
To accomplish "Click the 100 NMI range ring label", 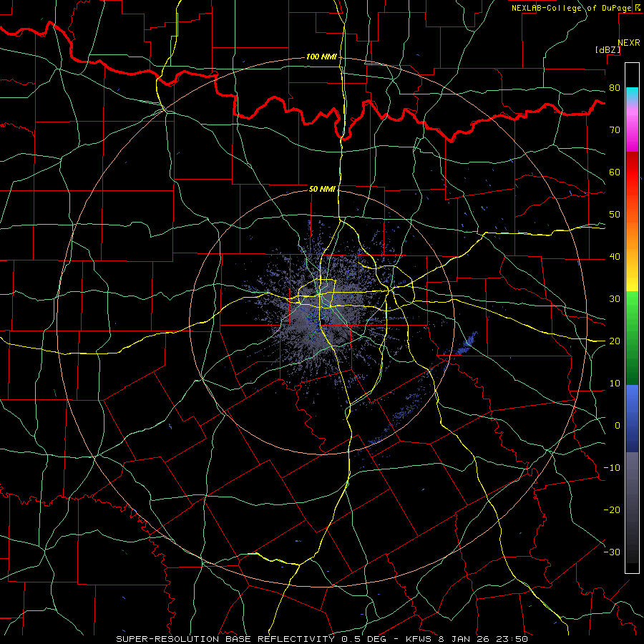I will 321,57.
